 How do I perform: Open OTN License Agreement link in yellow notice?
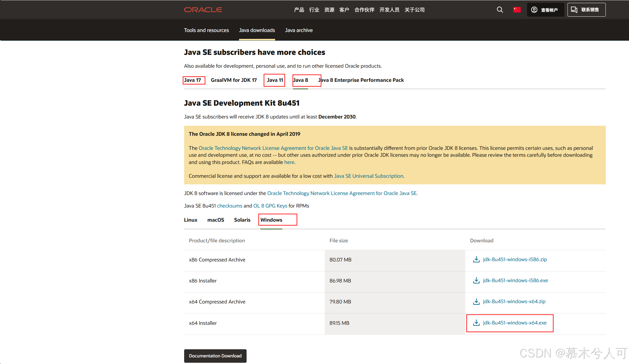pos(273,148)
